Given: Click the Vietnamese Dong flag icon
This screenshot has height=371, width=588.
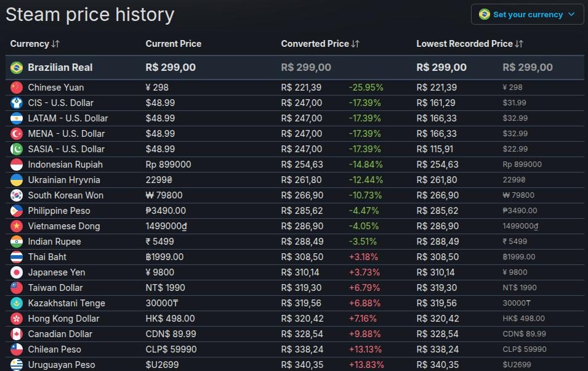Looking at the screenshot, I should point(17,226).
